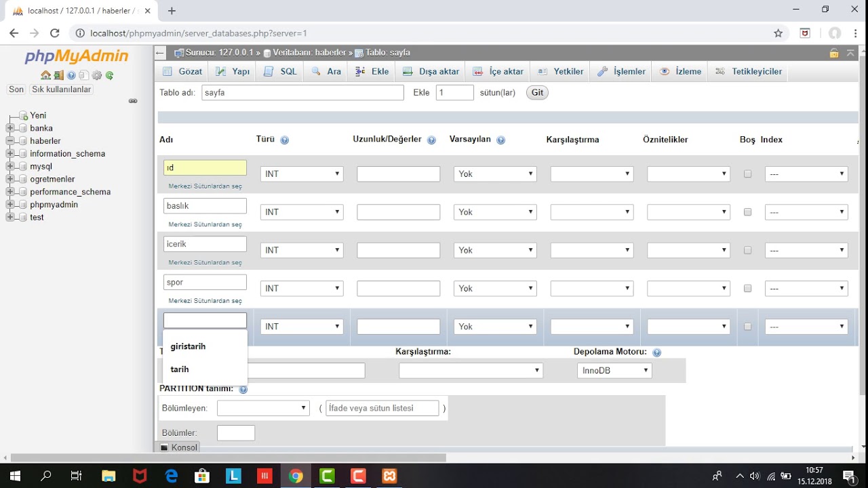Expand the ogretmenler database tree node

pyautogui.click(x=10, y=179)
